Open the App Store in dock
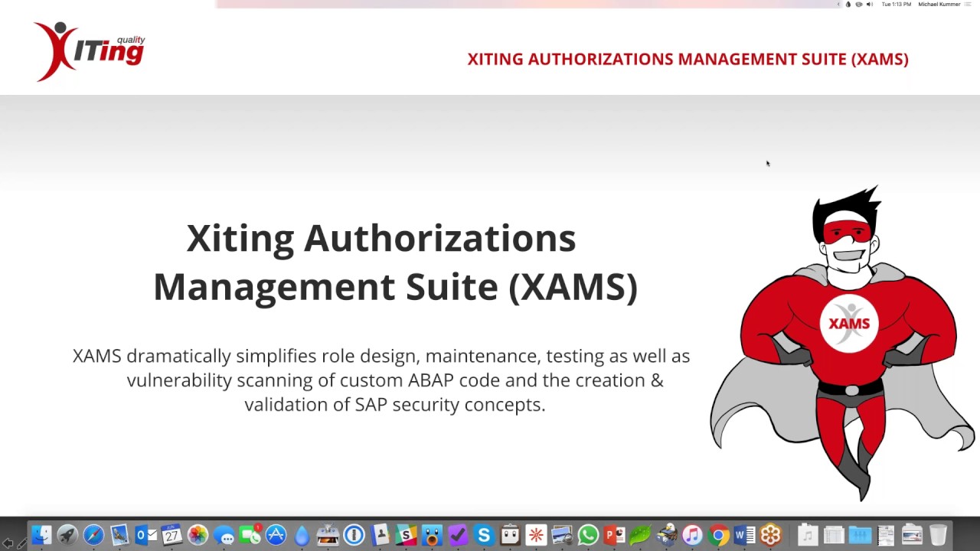The image size is (980, 551). (276, 535)
